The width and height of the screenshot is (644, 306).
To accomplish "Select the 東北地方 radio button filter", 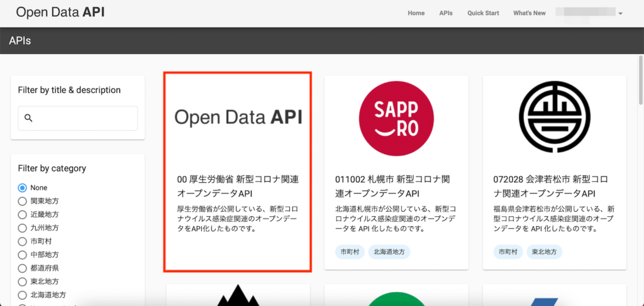I will click(x=22, y=281).
